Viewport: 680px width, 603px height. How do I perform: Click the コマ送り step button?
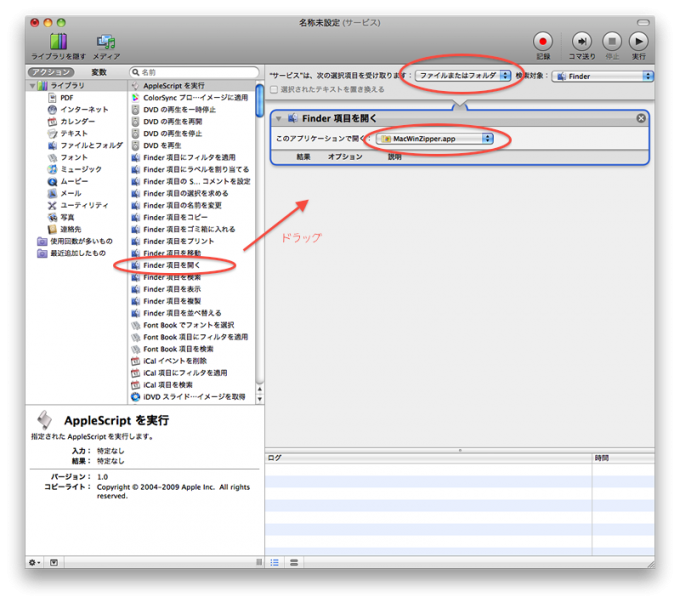[582, 42]
